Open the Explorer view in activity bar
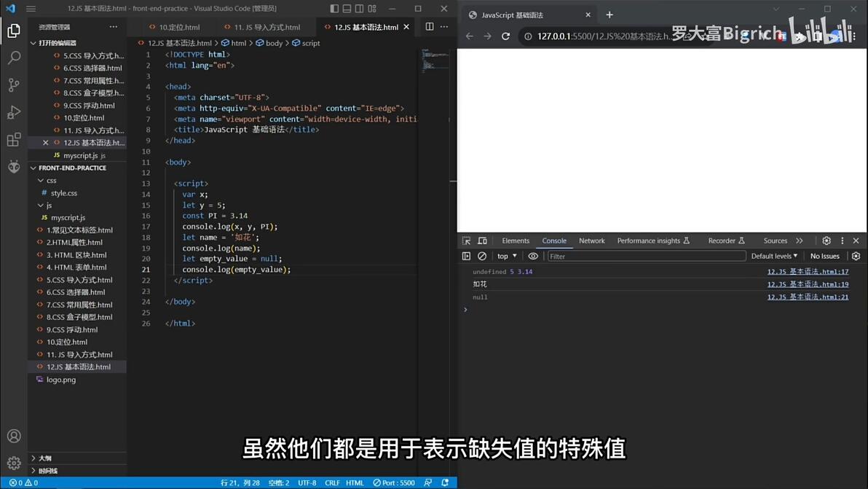This screenshot has height=489, width=868. click(14, 31)
